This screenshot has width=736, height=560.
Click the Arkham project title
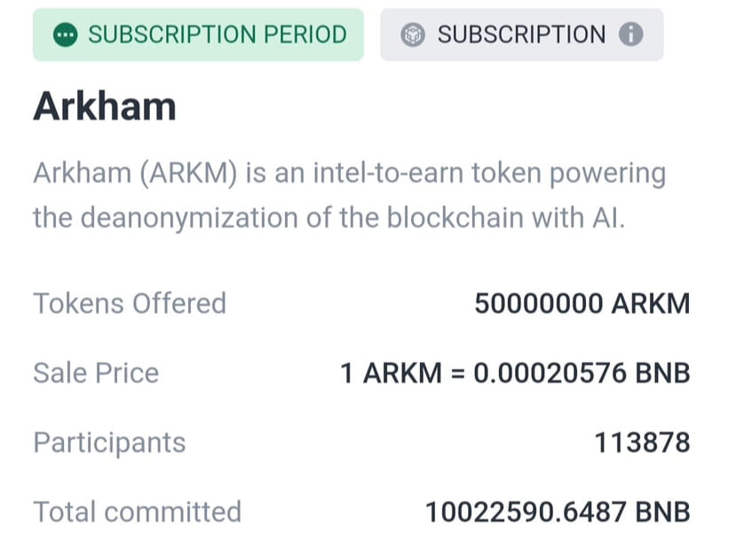(x=105, y=106)
